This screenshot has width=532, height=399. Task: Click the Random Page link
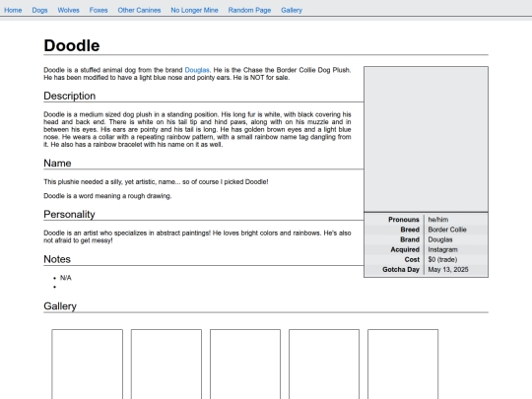tap(249, 10)
